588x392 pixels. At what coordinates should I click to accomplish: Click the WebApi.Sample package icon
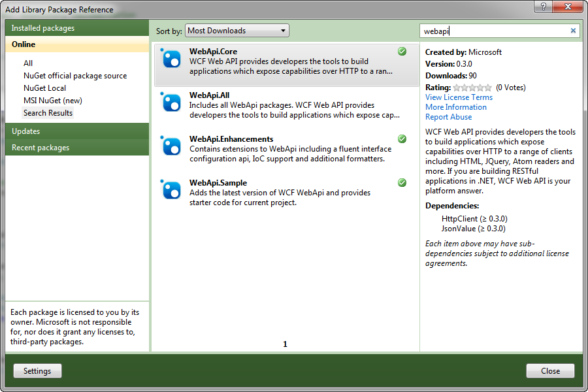tap(171, 190)
